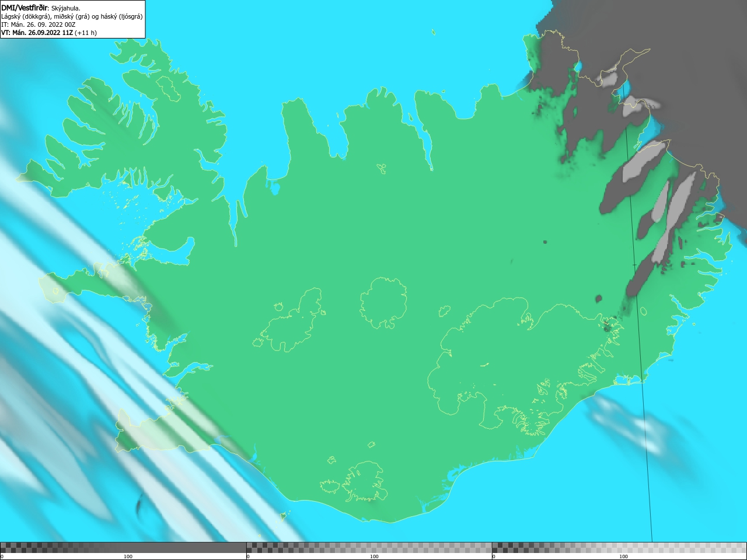The width and height of the screenshot is (747, 560).
Task: Click the dark gray low-cloud color scale bar
Action: (x=123, y=548)
